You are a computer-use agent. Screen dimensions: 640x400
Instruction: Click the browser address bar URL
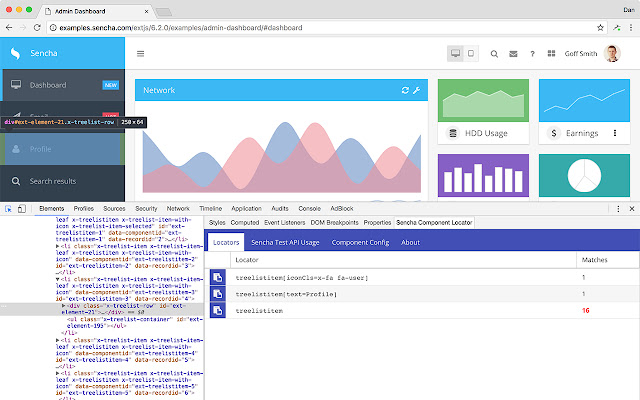tap(181, 28)
